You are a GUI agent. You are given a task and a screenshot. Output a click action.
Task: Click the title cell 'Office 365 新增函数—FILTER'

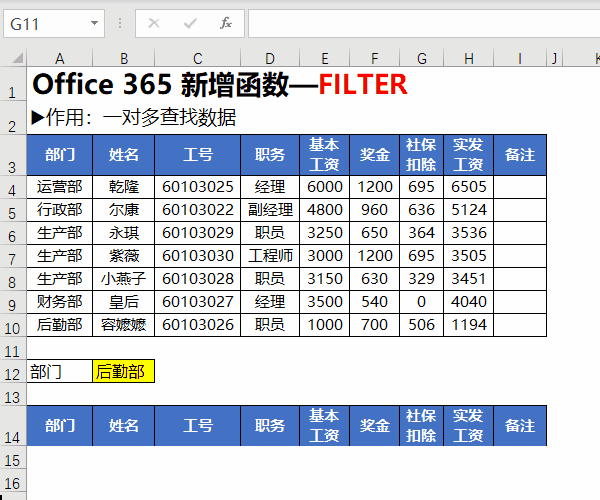tap(220, 84)
